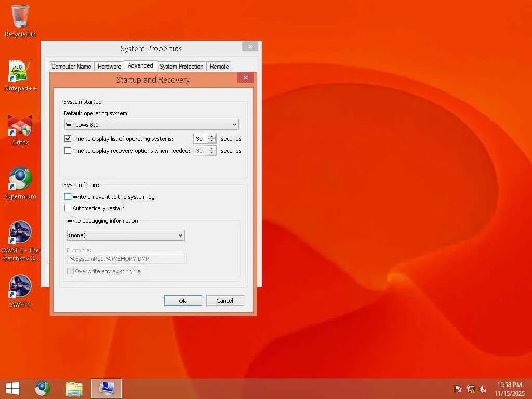Close the System Properties window
Image resolution: width=532 pixels, height=399 pixels.
(250, 46)
